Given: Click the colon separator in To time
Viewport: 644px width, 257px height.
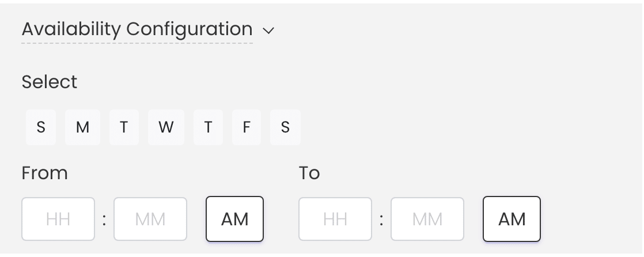Looking at the screenshot, I should [381, 220].
